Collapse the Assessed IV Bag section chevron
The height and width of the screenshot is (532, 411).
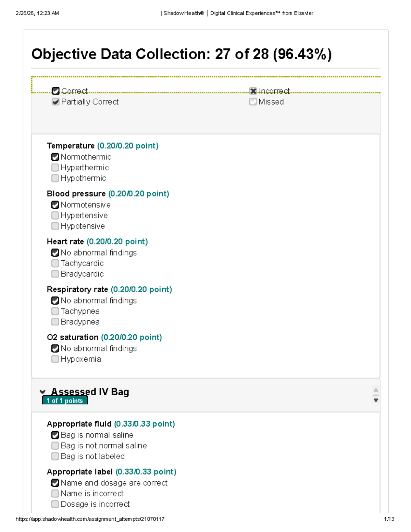42,392
